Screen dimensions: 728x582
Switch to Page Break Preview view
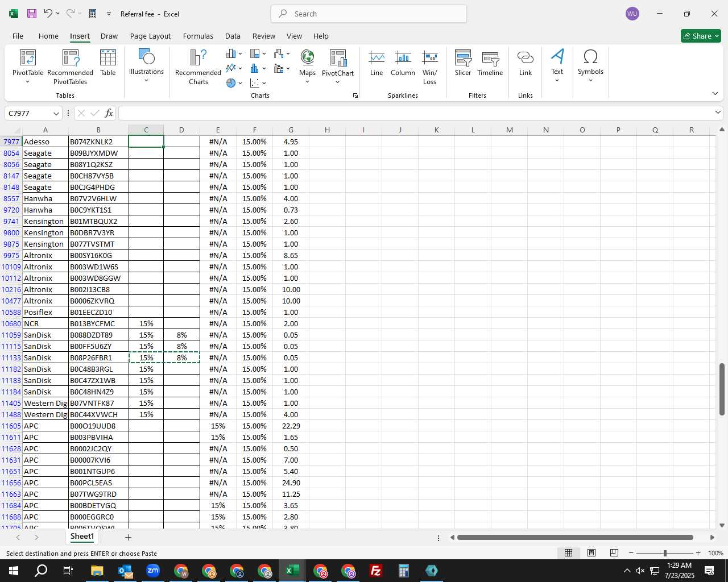614,553
